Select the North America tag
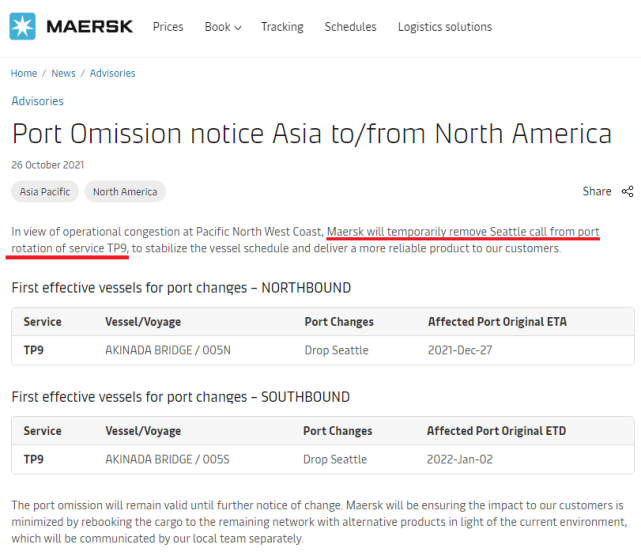641x552 pixels. click(125, 191)
